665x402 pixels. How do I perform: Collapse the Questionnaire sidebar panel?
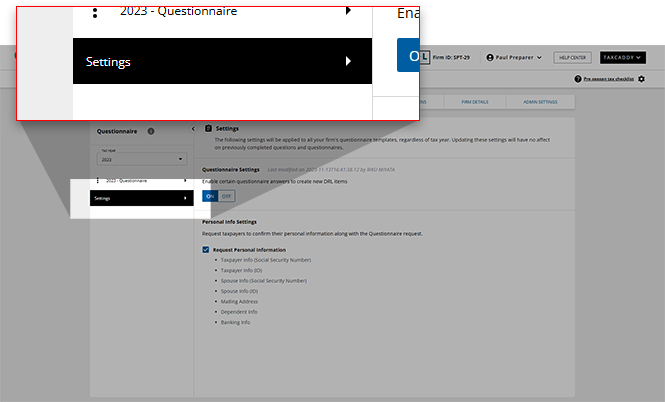pos(193,130)
